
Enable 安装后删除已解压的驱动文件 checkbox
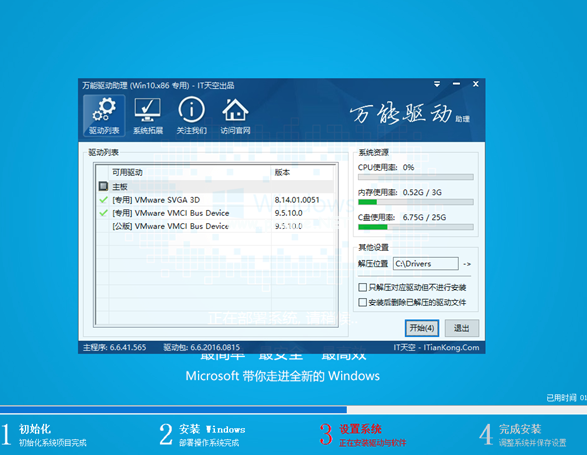tap(362, 302)
